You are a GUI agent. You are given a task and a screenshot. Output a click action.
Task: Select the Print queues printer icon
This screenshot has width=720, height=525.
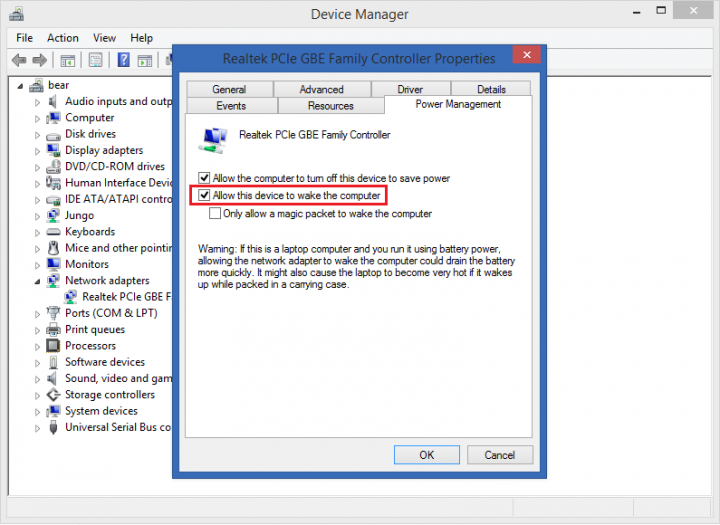(x=53, y=329)
